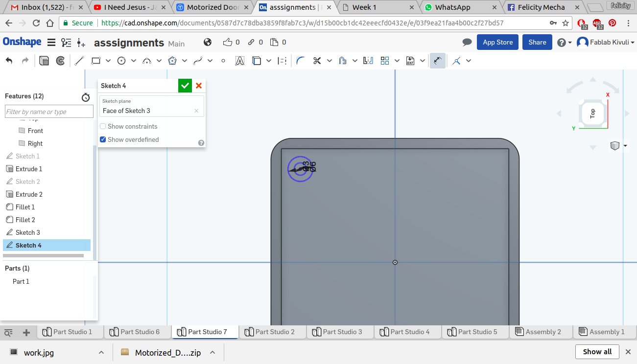This screenshot has width=637, height=364.
Task: Select the Text sketch tool
Action: (239, 61)
